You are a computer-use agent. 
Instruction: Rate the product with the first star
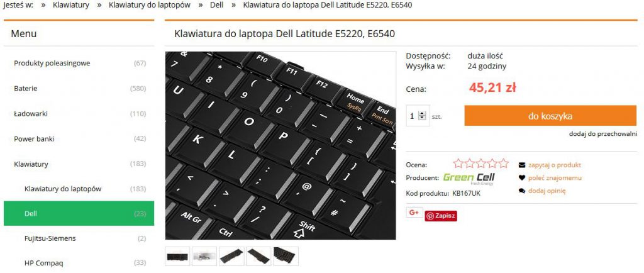click(458, 164)
